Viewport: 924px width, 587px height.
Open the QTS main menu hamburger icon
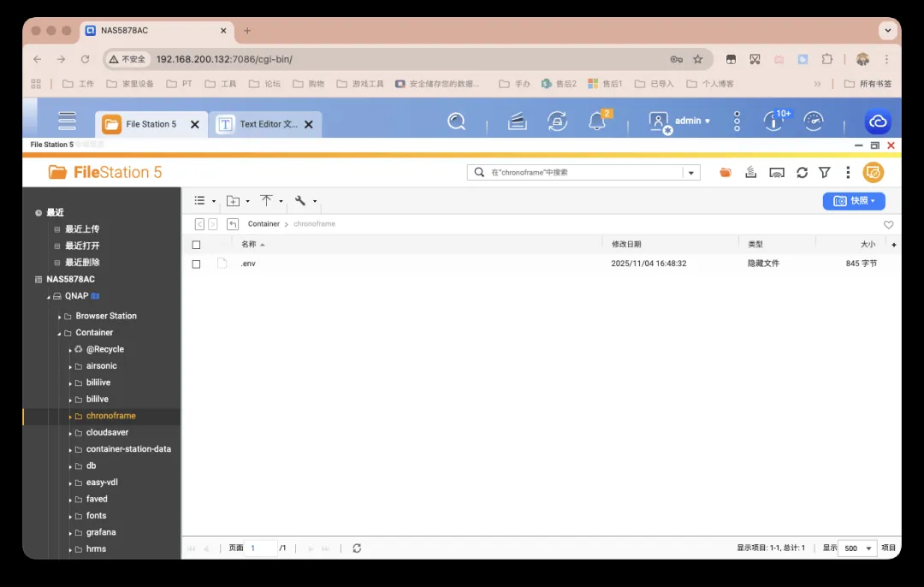(67, 122)
